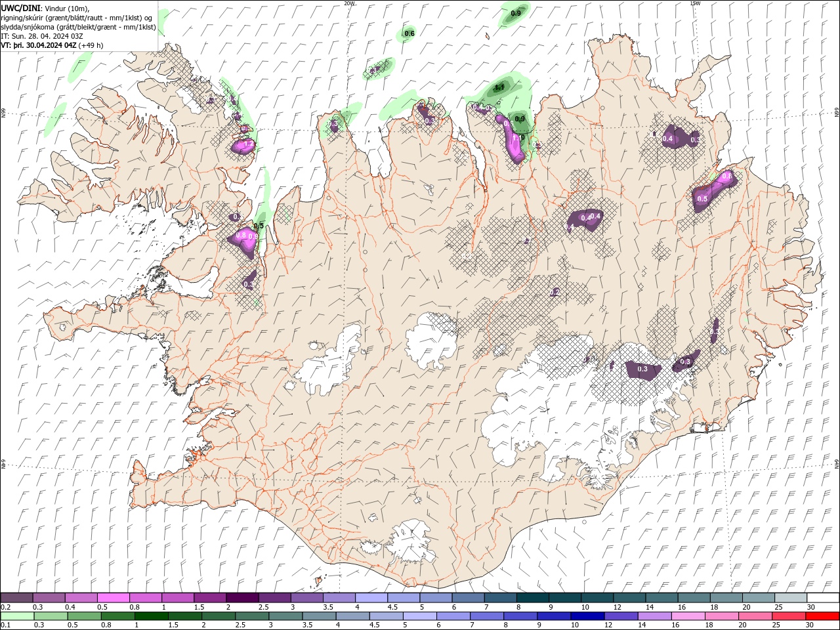This screenshot has width=840, height=630.
Task: Click the snow legend swatch labeled 0.8
Action: click(x=145, y=598)
